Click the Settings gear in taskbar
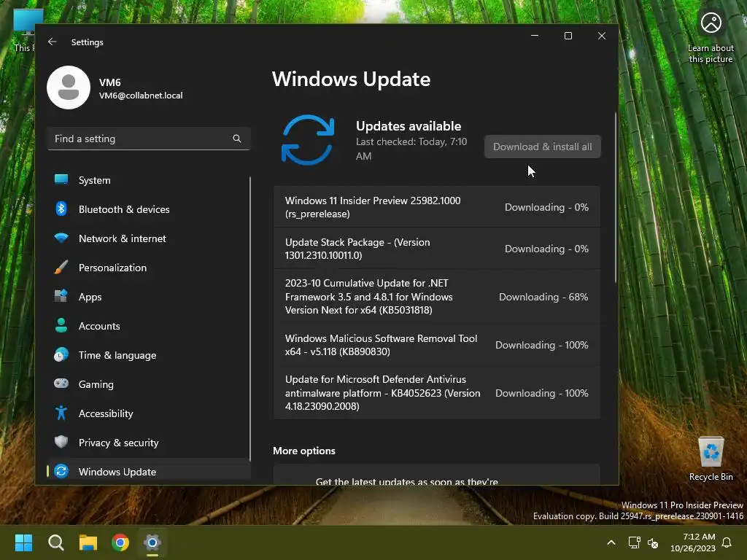Image resolution: width=747 pixels, height=560 pixels. tap(152, 542)
